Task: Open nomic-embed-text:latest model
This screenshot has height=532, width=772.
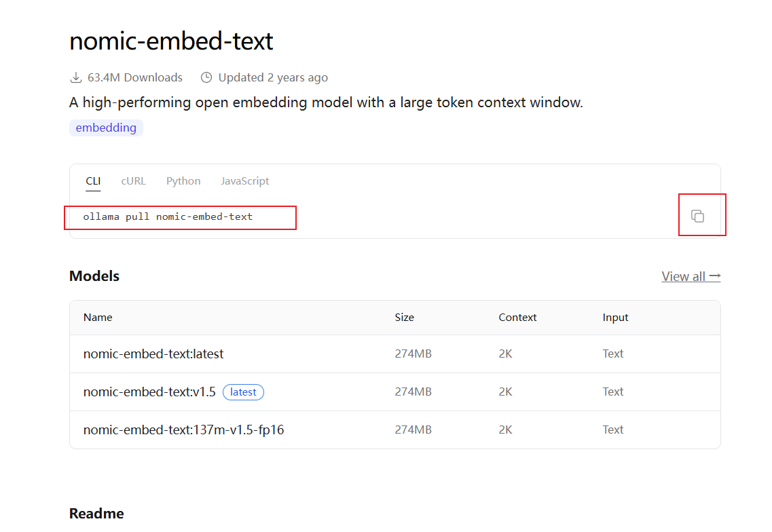Action: coord(153,354)
